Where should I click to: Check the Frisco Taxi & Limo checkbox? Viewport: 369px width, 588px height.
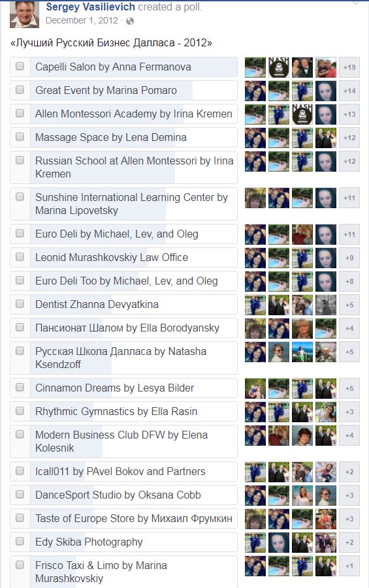click(x=20, y=565)
